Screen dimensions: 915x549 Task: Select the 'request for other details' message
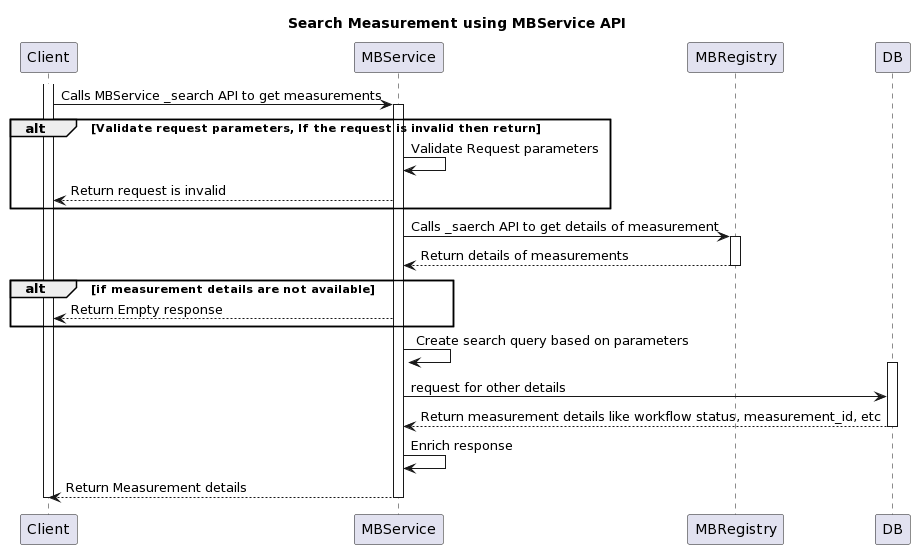(x=488, y=387)
